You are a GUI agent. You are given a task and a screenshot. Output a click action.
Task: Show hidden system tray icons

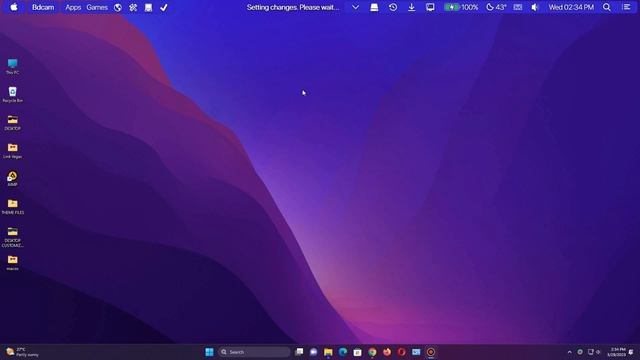(x=569, y=352)
